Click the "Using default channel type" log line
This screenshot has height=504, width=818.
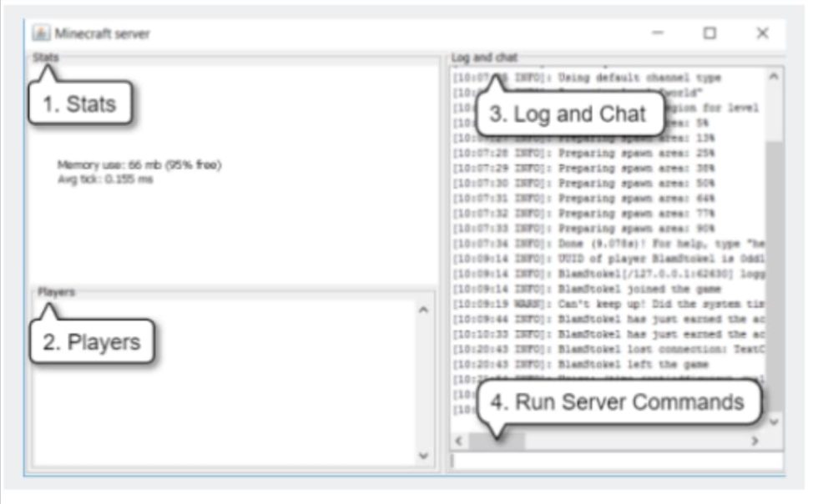coord(586,78)
